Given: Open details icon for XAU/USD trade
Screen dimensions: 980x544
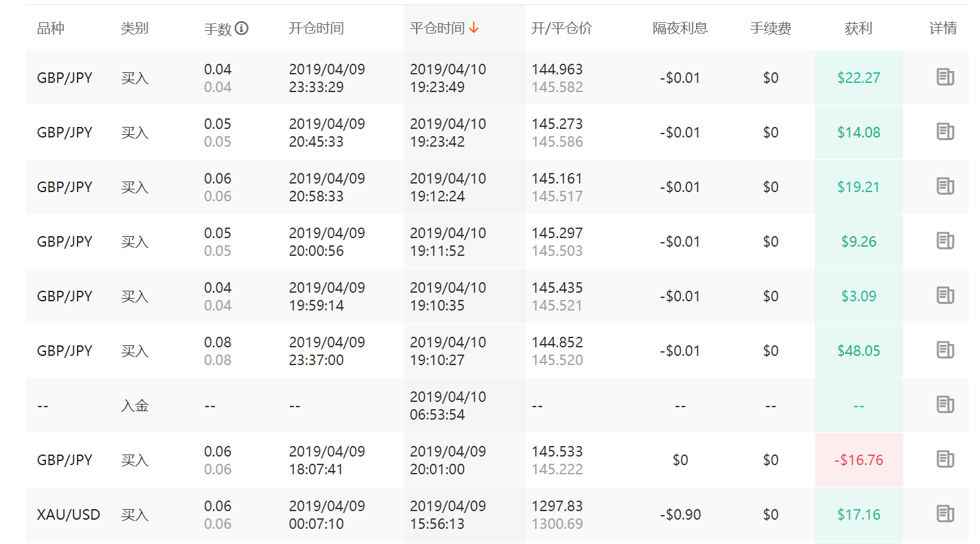Looking at the screenshot, I should pyautogui.click(x=945, y=514).
